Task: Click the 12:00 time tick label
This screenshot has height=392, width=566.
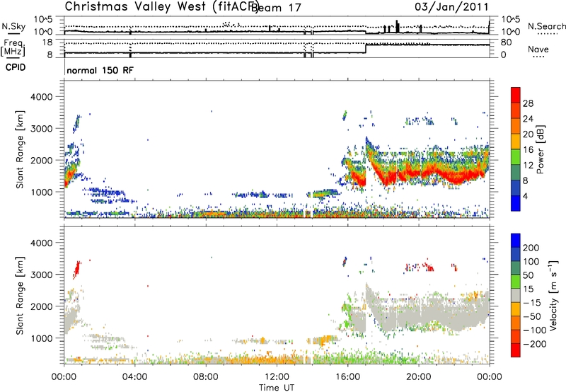Action: [x=277, y=377]
